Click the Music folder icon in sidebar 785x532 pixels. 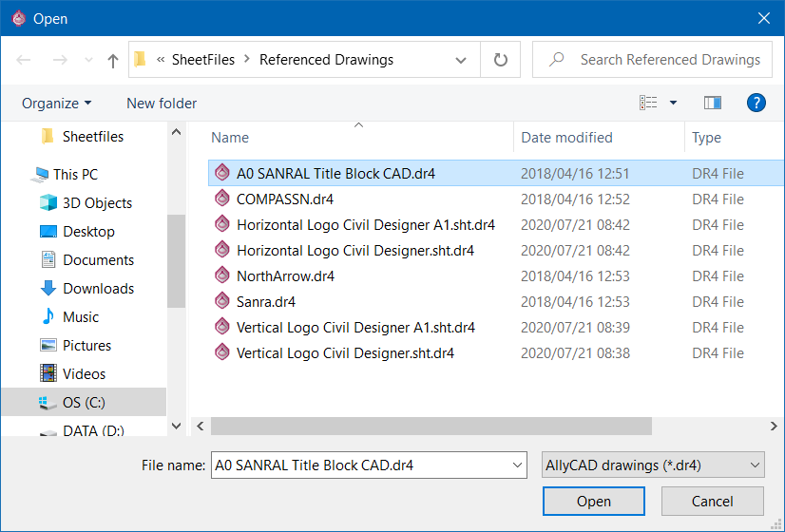coord(48,317)
